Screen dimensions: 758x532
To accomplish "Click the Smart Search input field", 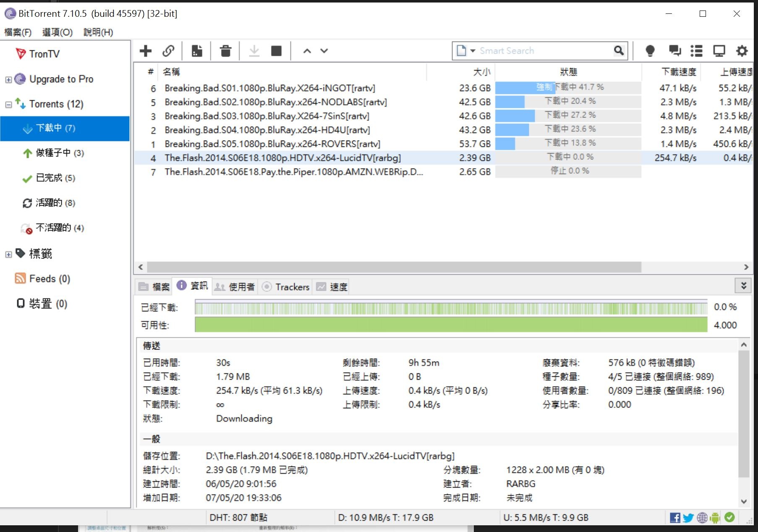I will tap(545, 51).
